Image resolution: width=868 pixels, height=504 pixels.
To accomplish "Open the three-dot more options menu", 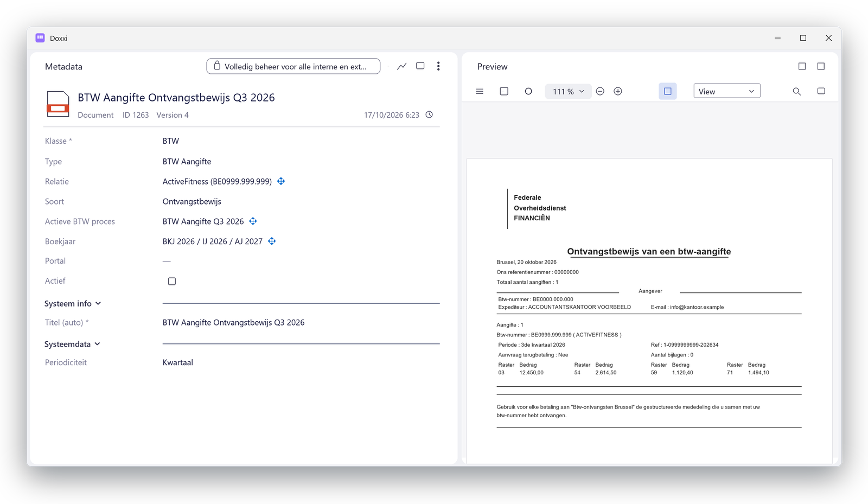I will [x=438, y=66].
